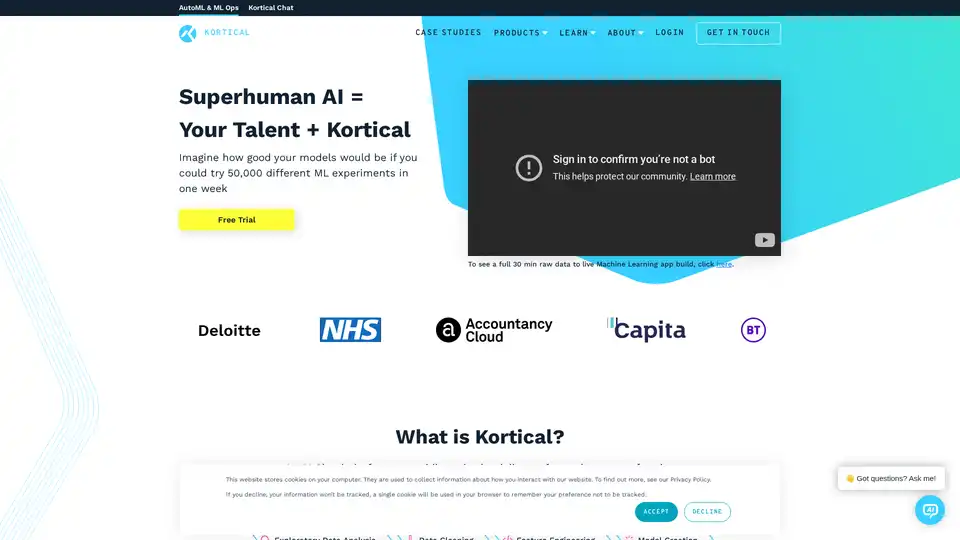Switch to AutoML & ML Ops tab
This screenshot has height=540, width=960.
(209, 8)
